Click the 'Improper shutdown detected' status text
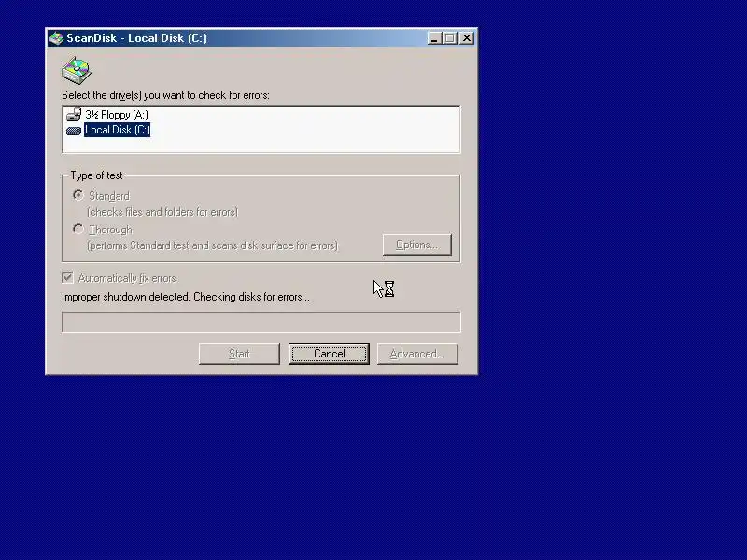Screen dimensions: 747x560 186,297
